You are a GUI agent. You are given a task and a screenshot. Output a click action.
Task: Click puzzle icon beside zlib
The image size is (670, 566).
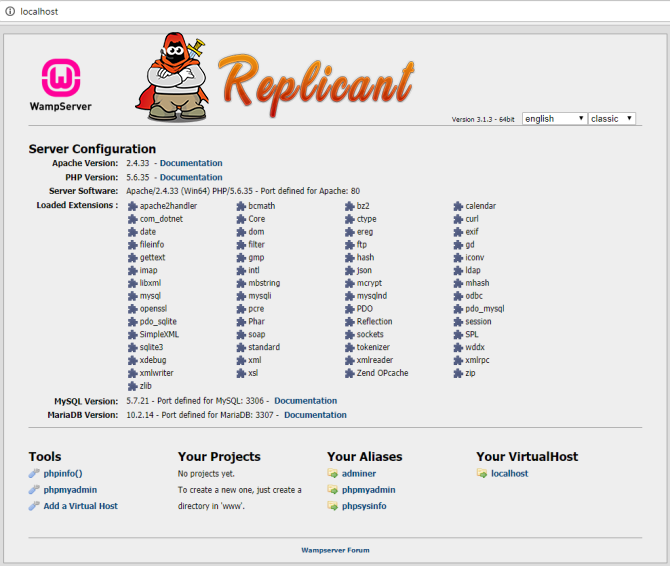coord(132,386)
